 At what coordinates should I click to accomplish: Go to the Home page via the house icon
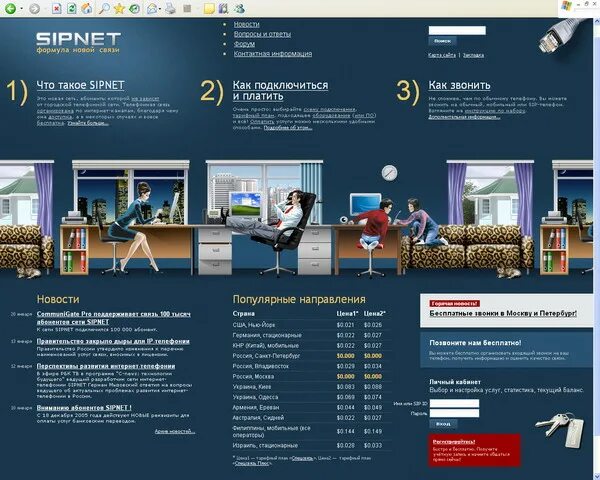tap(86, 8)
